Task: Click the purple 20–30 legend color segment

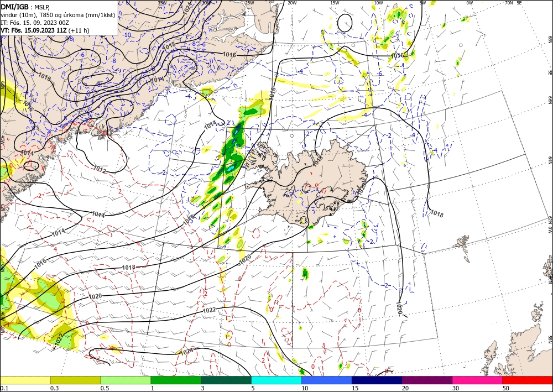Action: [x=427, y=380]
